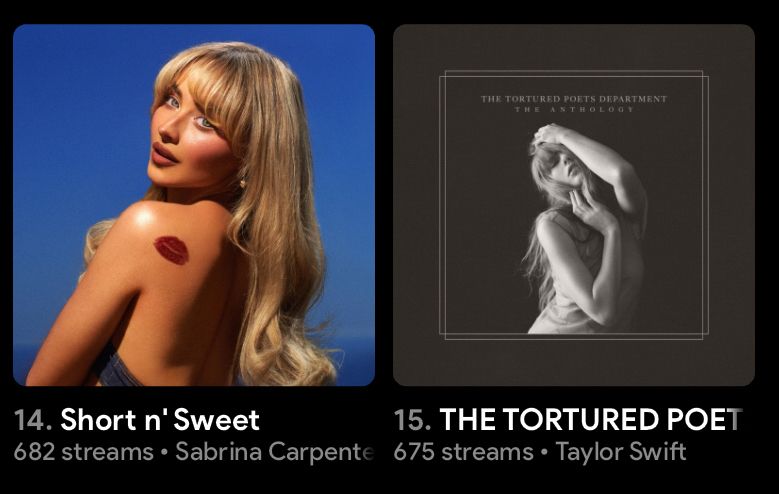Screen dimensions: 779x494
Task: Click the red lipstick kiss mark on shoulder
Action: 171,250
